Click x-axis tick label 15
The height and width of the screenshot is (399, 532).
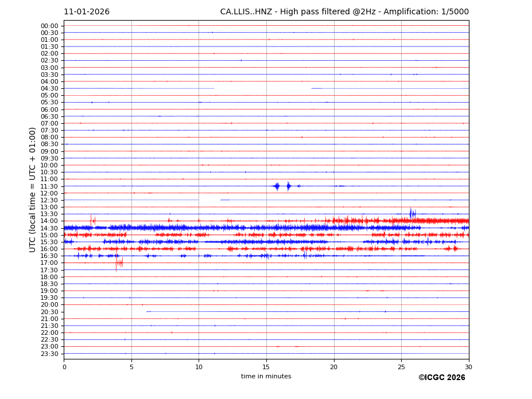coord(266,367)
